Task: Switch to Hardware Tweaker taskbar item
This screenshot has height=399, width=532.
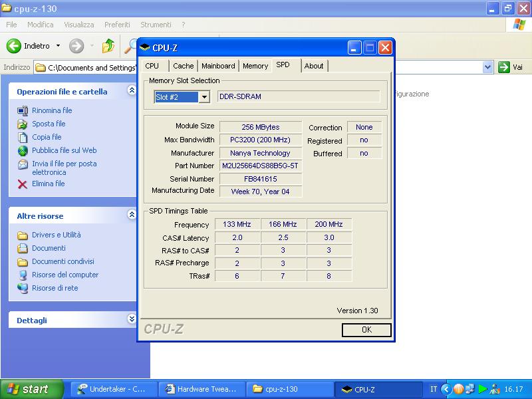Action: click(x=202, y=389)
